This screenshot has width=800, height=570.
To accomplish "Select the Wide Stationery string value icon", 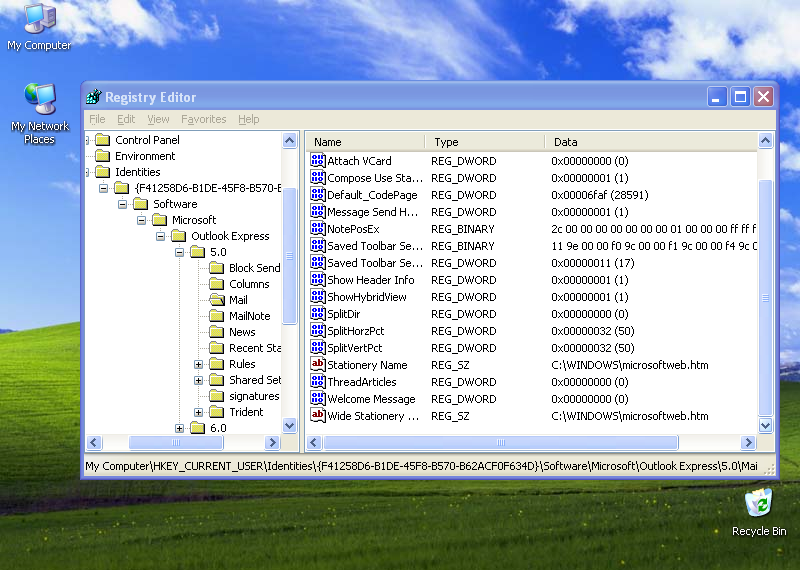I will click(317, 415).
